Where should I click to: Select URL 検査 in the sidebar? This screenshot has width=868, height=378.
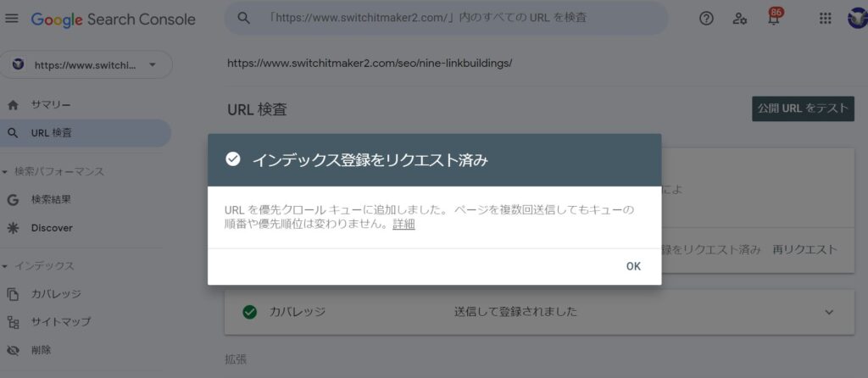(86, 133)
